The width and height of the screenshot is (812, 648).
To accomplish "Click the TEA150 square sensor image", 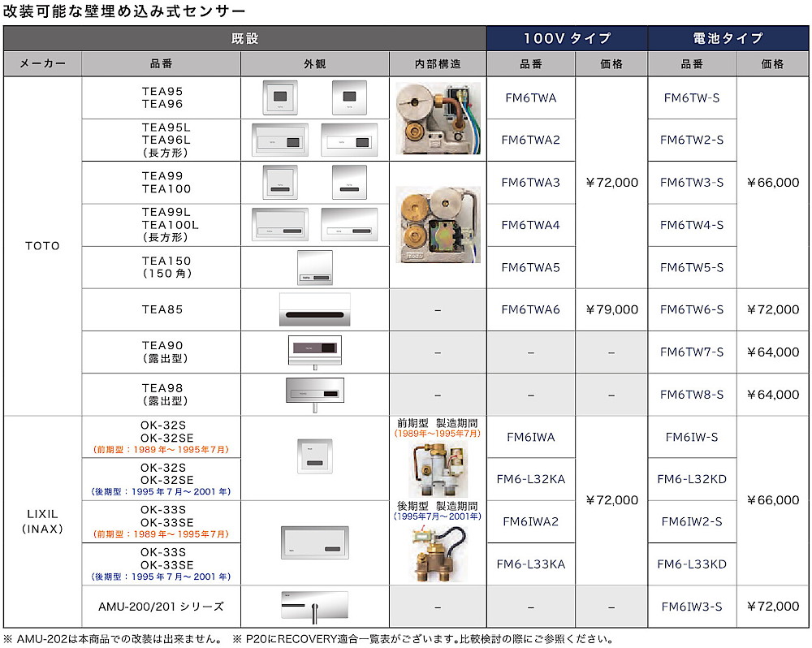I will click(316, 267).
